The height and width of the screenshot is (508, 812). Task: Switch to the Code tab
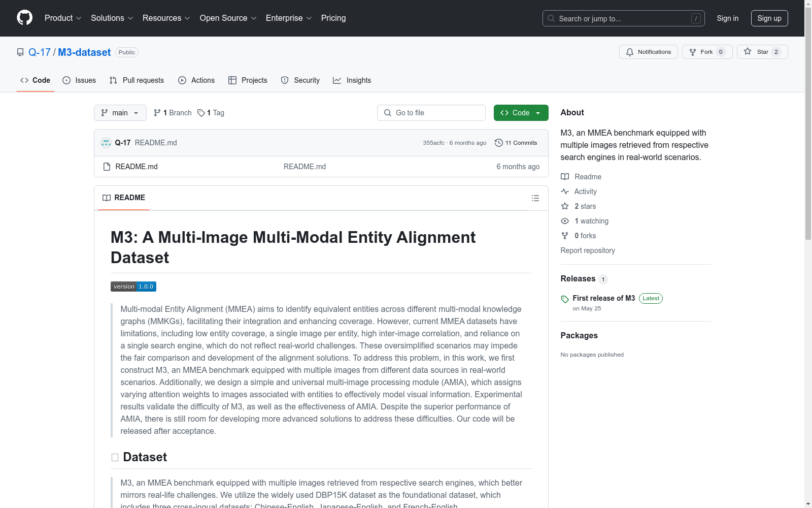(35, 80)
